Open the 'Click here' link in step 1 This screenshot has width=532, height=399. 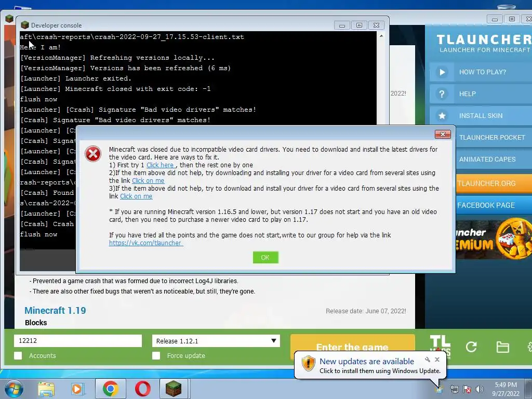click(160, 165)
